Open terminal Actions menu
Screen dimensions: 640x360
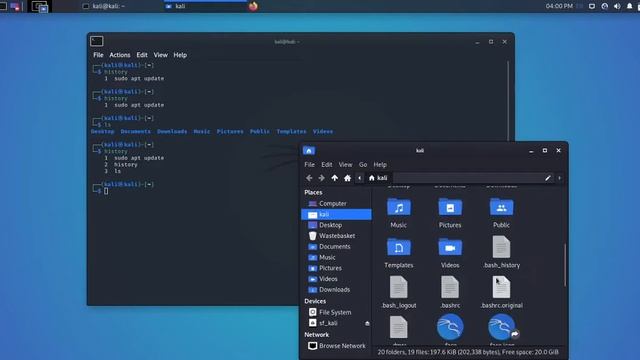120,55
